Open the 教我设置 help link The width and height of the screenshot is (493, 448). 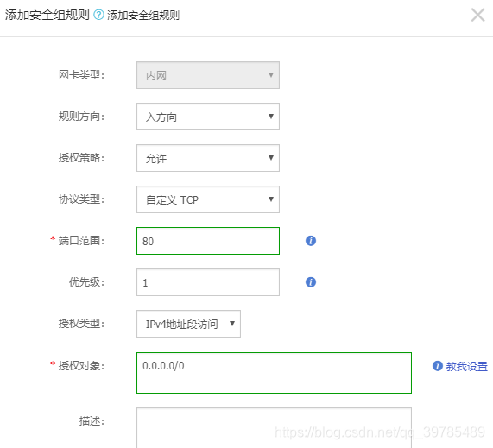[466, 366]
